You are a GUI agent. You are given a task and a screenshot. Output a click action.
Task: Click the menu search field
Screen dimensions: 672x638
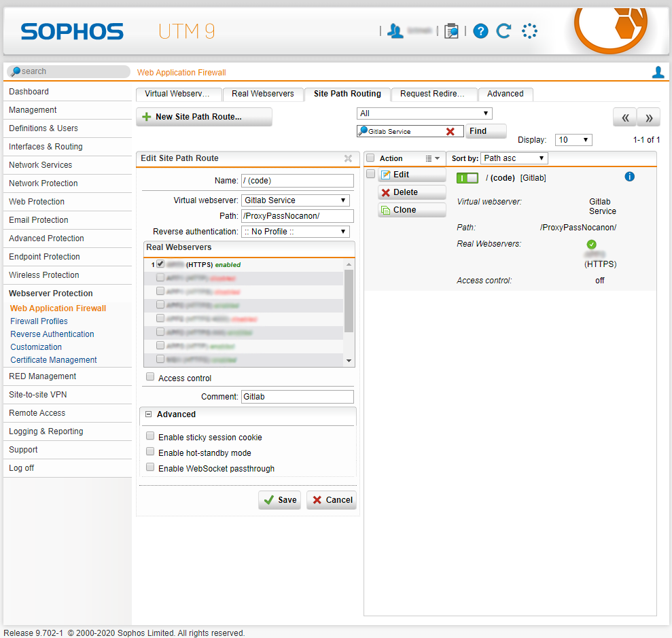point(69,71)
